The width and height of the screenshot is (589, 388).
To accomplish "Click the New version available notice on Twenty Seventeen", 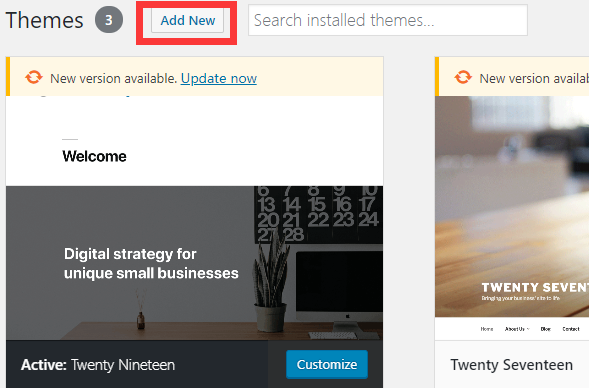I will coord(534,78).
